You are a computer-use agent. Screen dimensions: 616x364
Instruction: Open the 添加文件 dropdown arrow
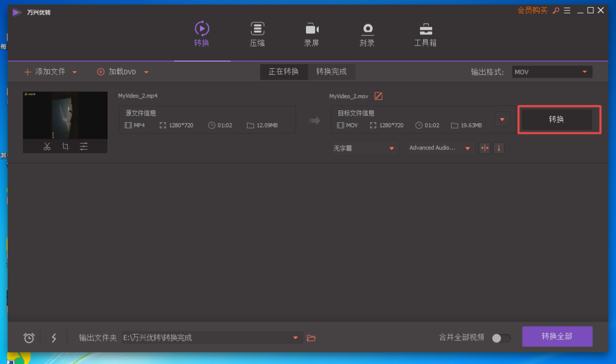click(x=74, y=72)
